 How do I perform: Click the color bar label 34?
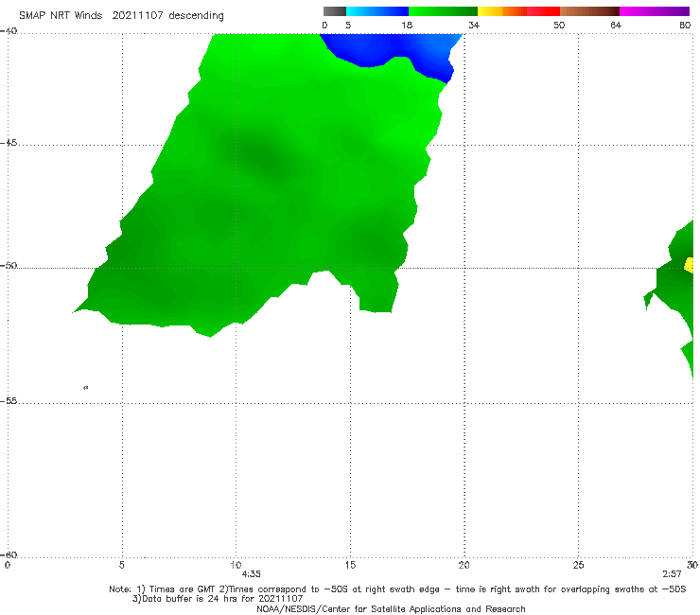tap(474, 25)
